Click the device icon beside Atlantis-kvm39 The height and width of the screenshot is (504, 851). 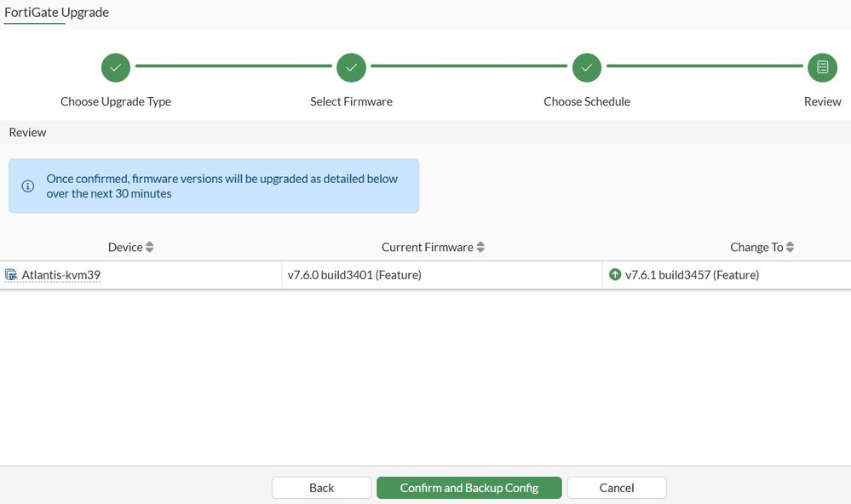point(11,275)
